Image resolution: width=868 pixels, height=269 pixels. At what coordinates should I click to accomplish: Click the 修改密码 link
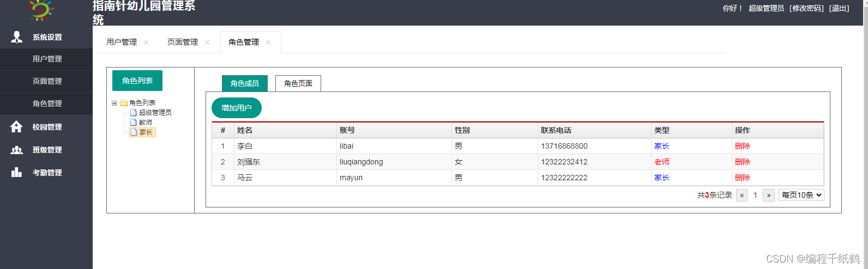tap(807, 8)
